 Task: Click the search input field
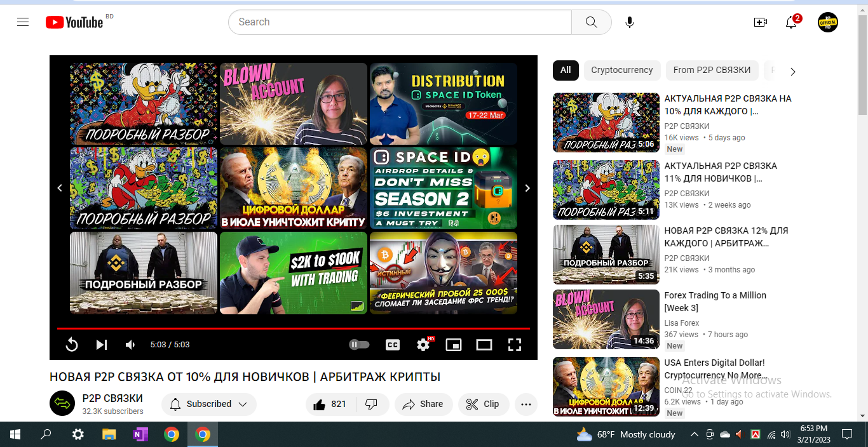tap(400, 22)
